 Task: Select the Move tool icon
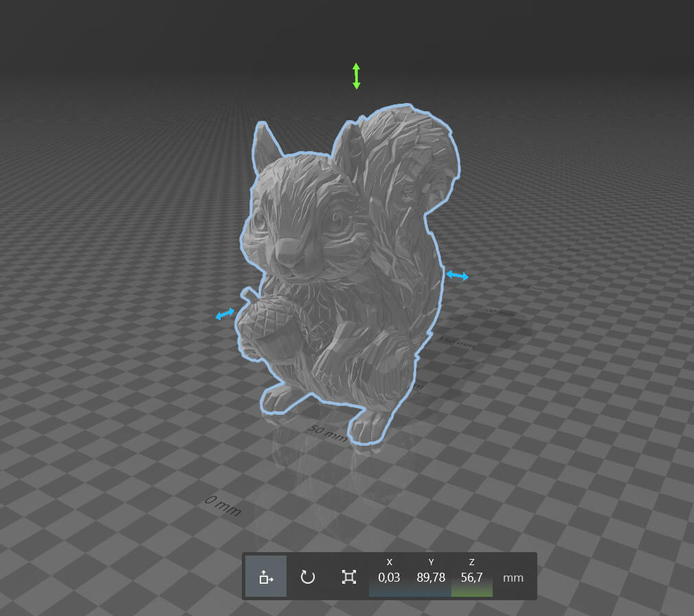pyautogui.click(x=265, y=577)
